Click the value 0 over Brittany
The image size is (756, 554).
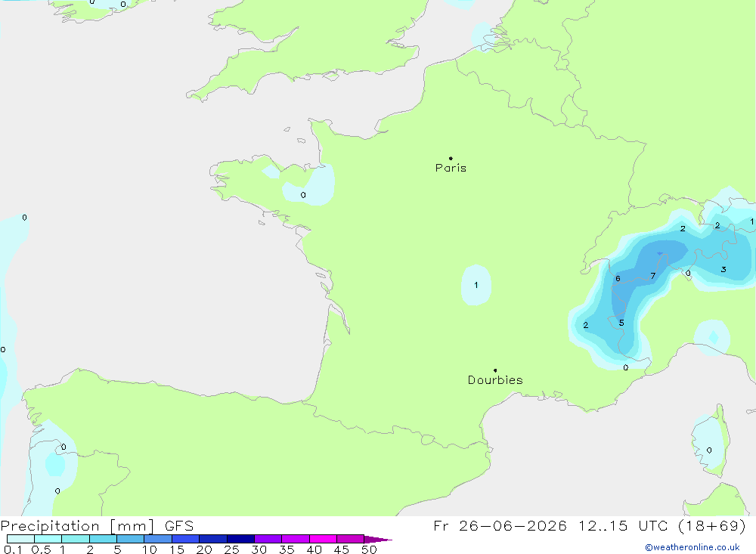pyautogui.click(x=303, y=195)
